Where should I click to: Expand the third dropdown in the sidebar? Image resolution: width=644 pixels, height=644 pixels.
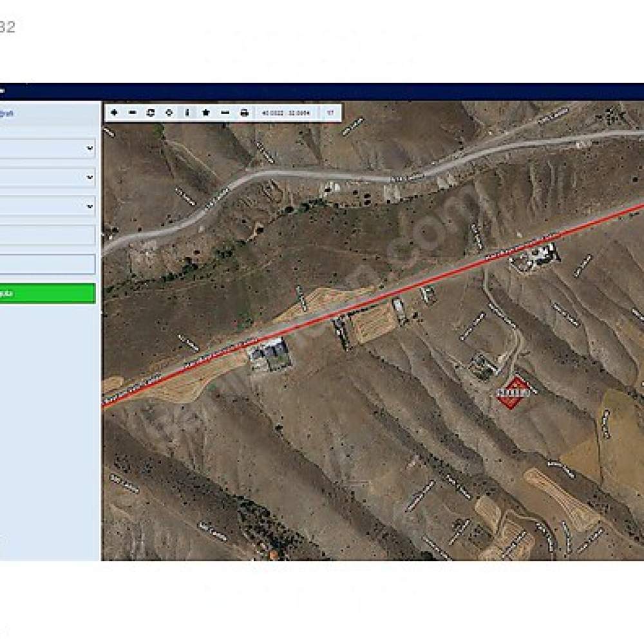(x=48, y=206)
